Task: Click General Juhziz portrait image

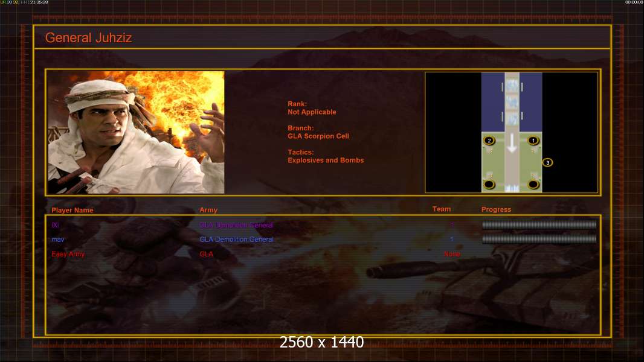Action: point(136,132)
